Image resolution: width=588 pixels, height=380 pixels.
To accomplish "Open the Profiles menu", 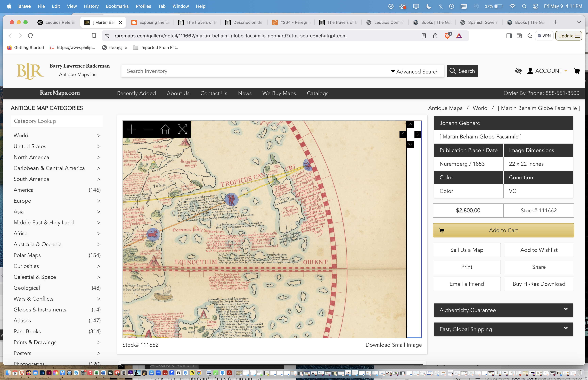I will click(143, 6).
